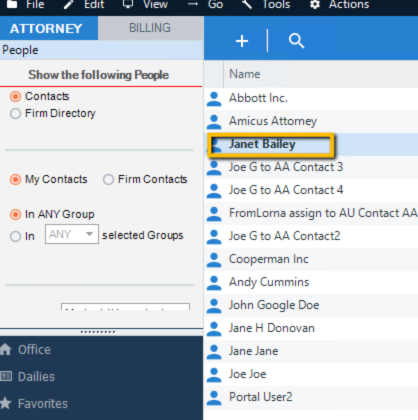418x420 pixels.
Task: Select the Andy Cummins contact
Action: tap(269, 282)
